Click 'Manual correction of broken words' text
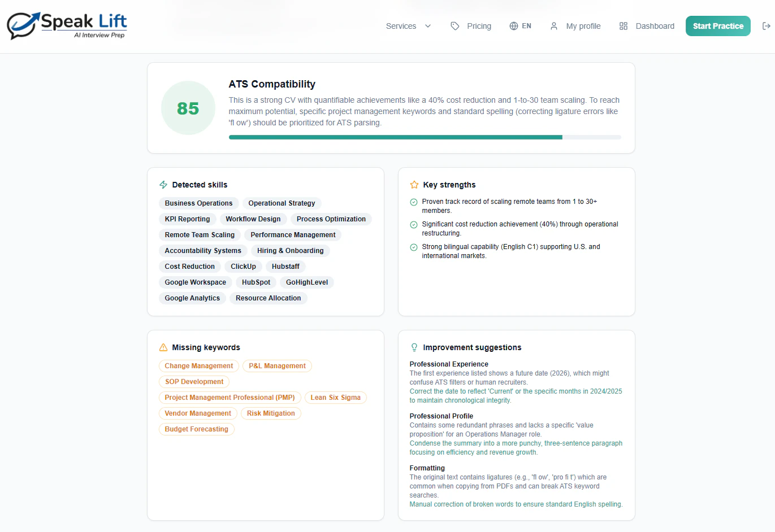The width and height of the screenshot is (775, 532). coord(516,504)
